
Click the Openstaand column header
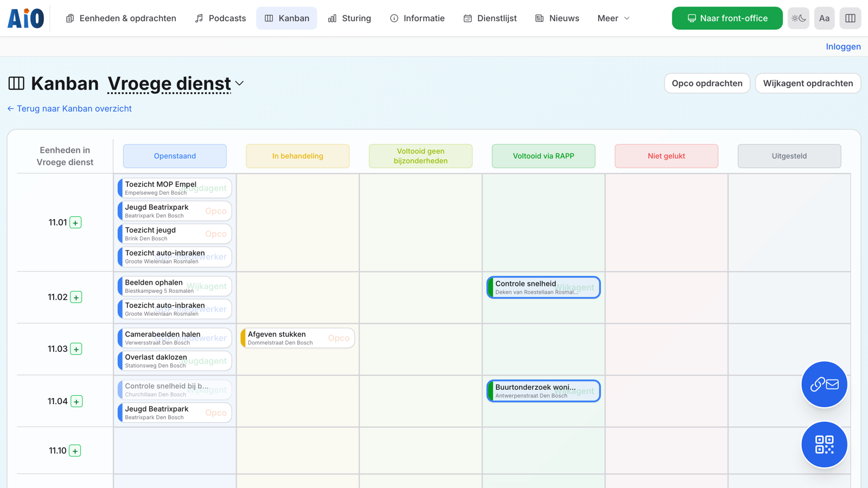click(x=175, y=156)
